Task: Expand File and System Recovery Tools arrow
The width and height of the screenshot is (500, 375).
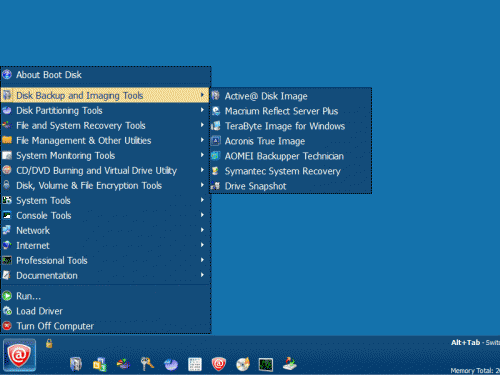Action: (202, 125)
